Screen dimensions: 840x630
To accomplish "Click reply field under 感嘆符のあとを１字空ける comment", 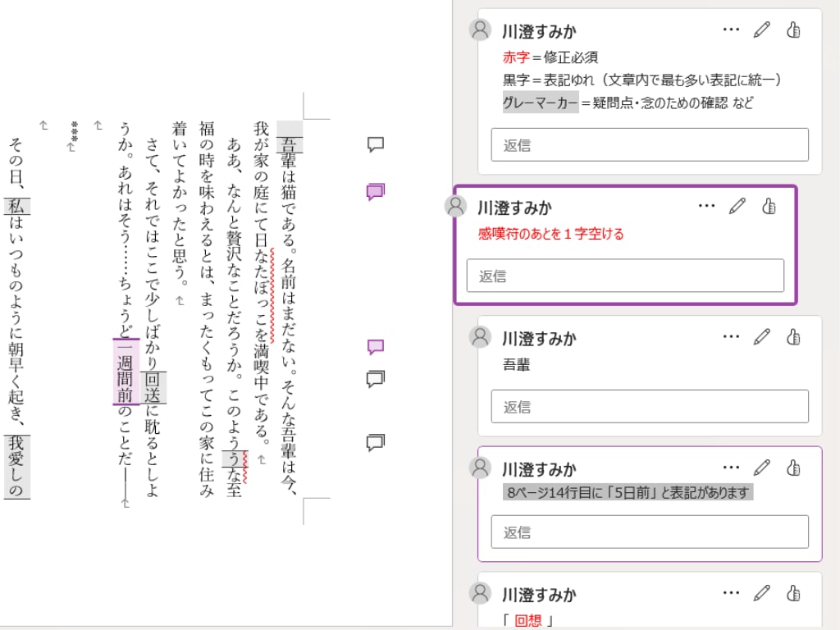I will coord(625,276).
